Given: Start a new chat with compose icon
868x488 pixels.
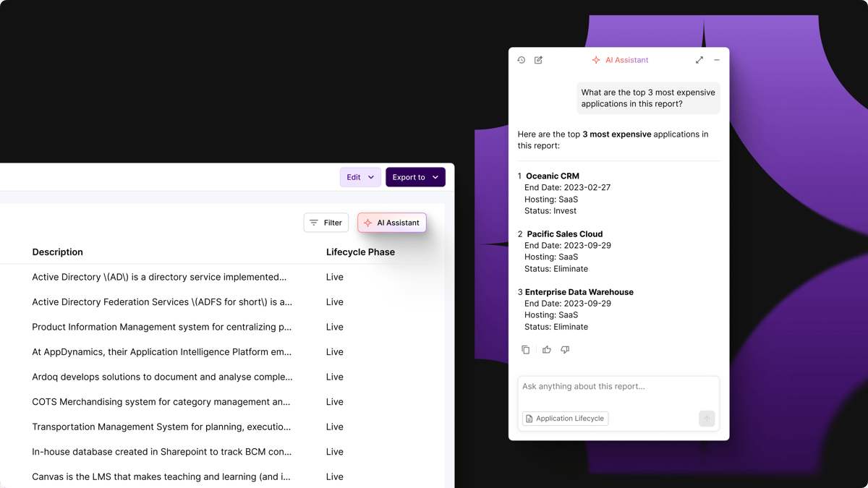Looking at the screenshot, I should [538, 60].
